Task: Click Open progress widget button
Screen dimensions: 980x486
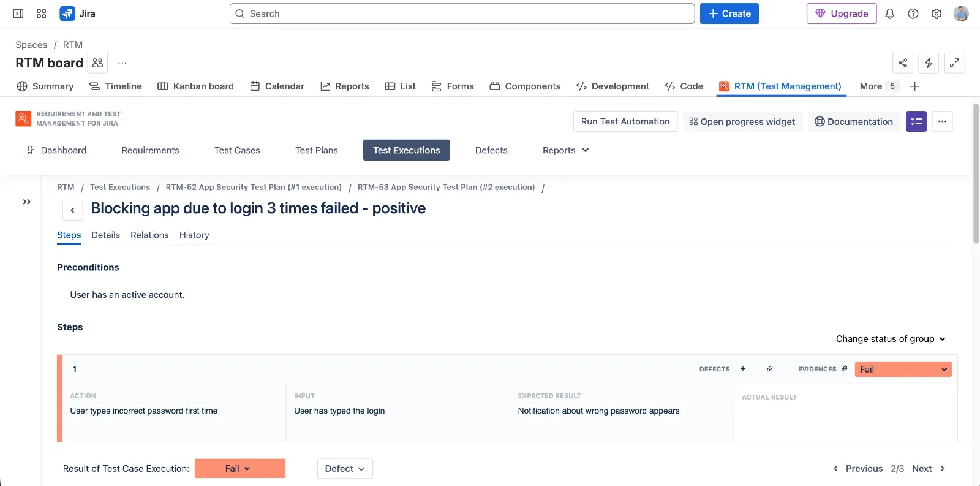Action: tap(742, 121)
